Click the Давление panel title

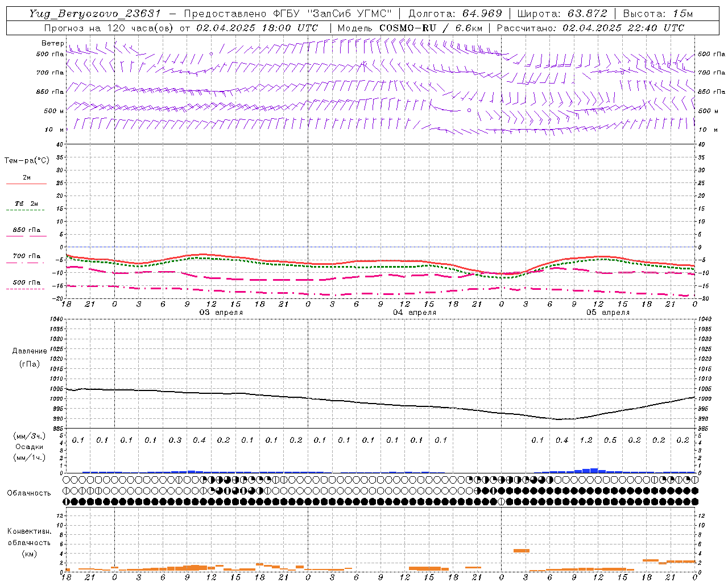(29, 351)
